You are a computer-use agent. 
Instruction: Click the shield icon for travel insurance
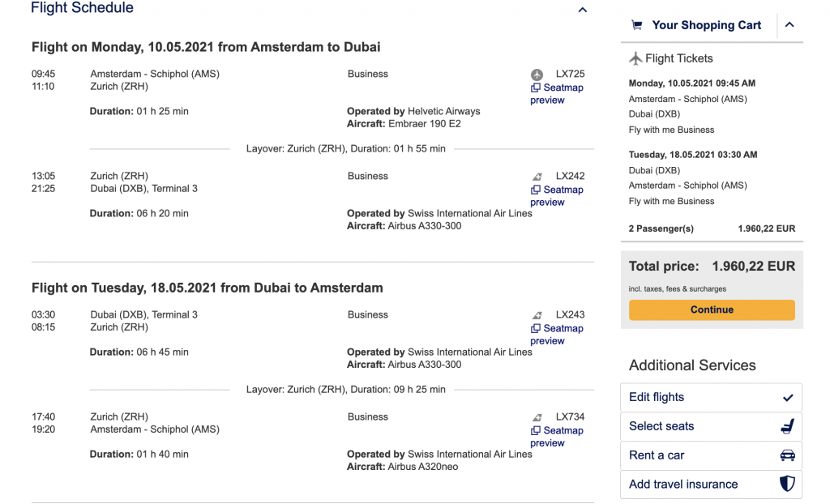pyautogui.click(x=787, y=485)
